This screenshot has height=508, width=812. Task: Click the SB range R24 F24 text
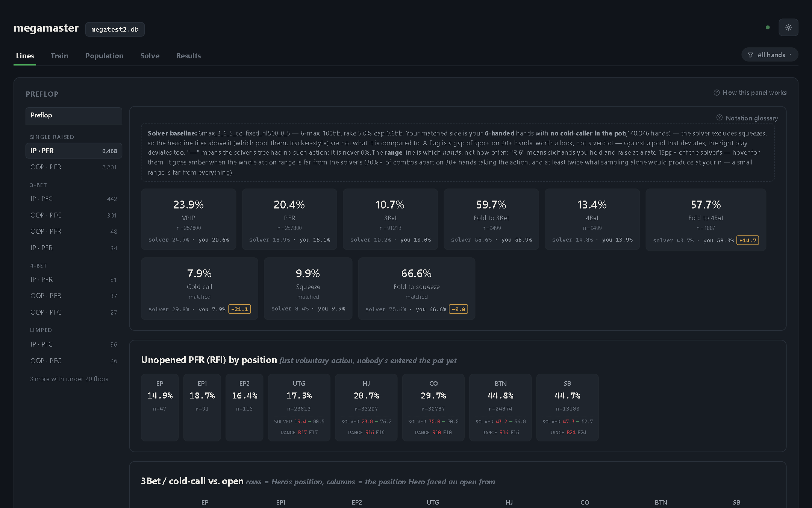[568, 433]
